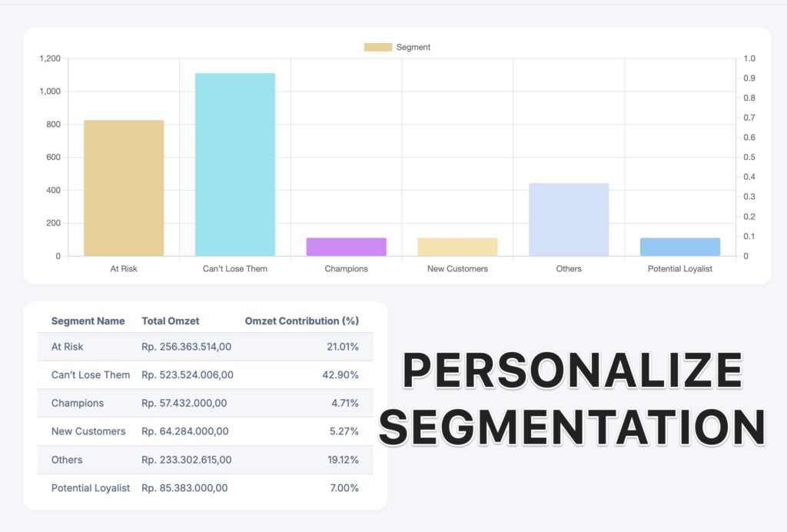Screen dimensions: 787x532
Task: Select the Can't Lose Them cyan bar
Action: (x=235, y=165)
